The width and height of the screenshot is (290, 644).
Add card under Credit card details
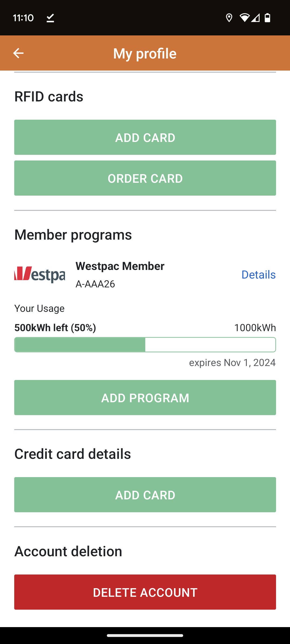coord(145,495)
